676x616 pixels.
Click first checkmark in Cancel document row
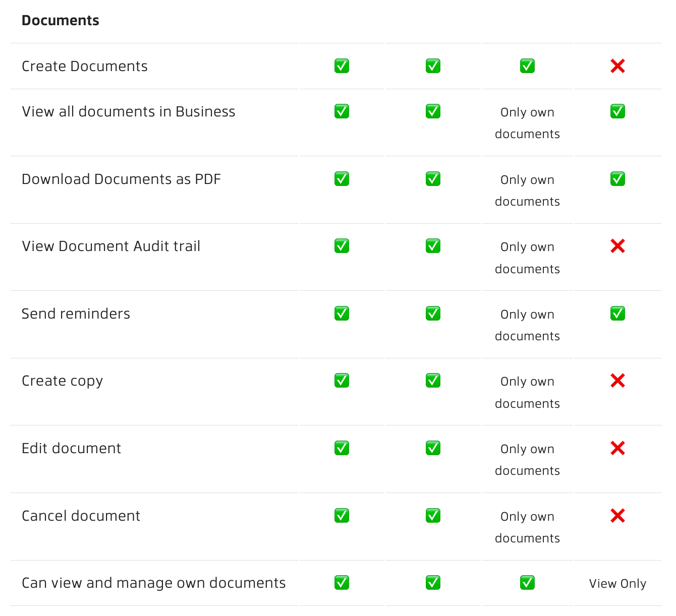pos(342,516)
